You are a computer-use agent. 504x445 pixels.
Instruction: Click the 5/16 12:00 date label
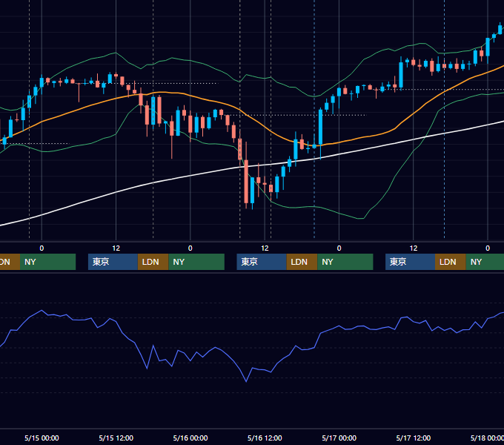tap(265, 438)
